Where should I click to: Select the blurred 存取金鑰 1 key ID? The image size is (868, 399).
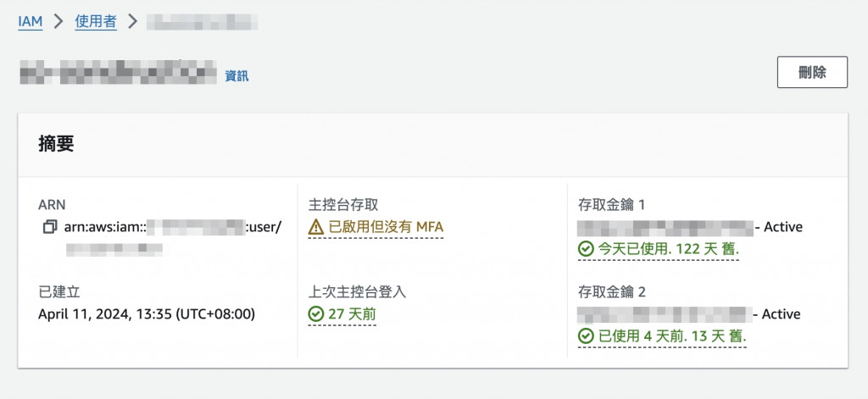(x=665, y=227)
